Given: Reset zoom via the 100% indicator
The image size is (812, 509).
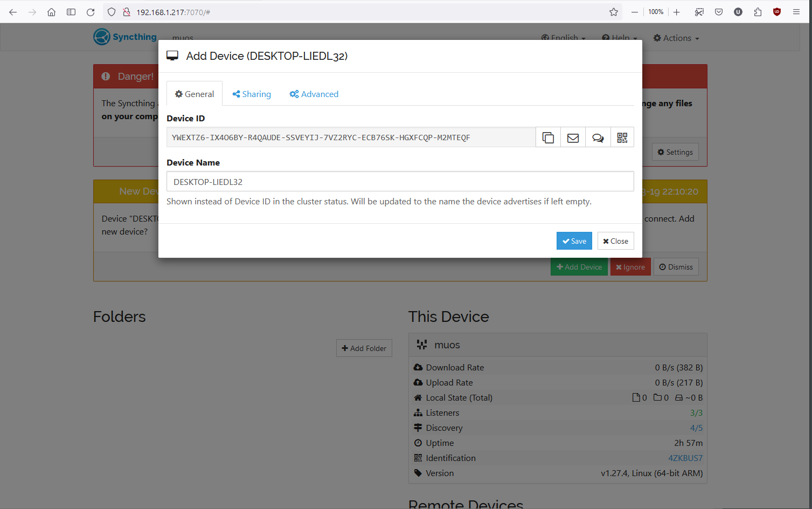Looking at the screenshot, I should coord(656,12).
